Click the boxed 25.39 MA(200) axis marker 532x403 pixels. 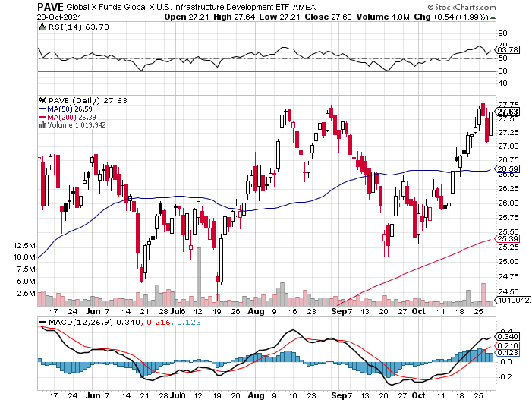(x=507, y=239)
